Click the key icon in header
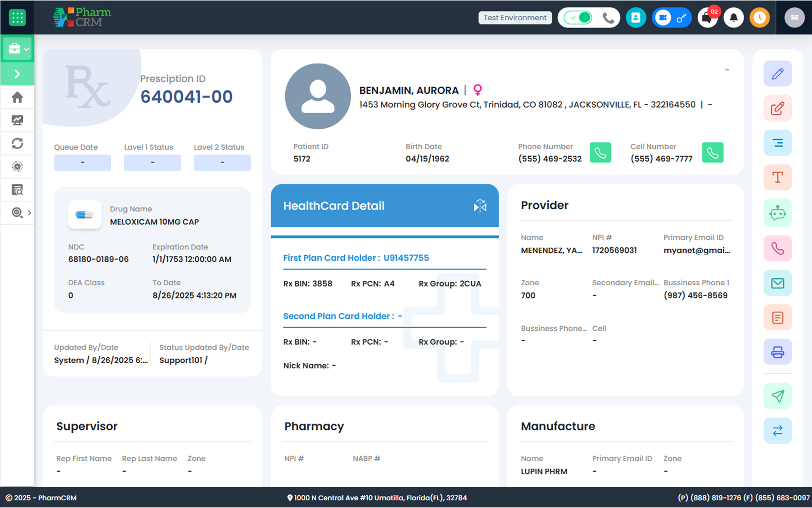Viewport: 812px width, 508px height. click(x=682, y=17)
